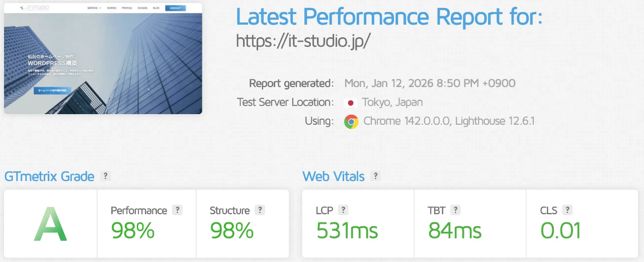Click the 98% Performance score
The image size is (644, 262).
point(133,231)
